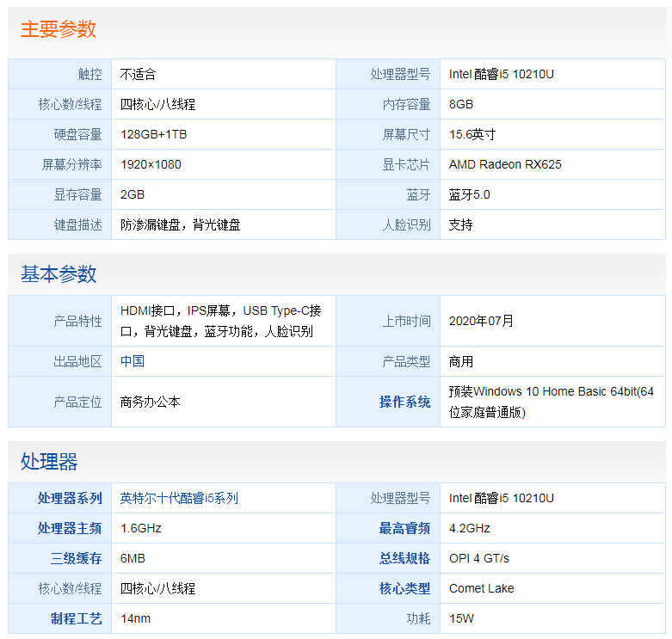This screenshot has height=639, width=672.
Task: Click the 蓝牙 row label
Action: click(418, 194)
